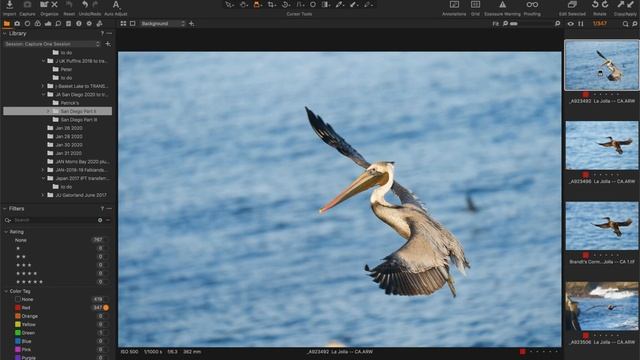Click the red color tag below the viewer
Viewport: 640px width, 360px height.
tap(522, 351)
